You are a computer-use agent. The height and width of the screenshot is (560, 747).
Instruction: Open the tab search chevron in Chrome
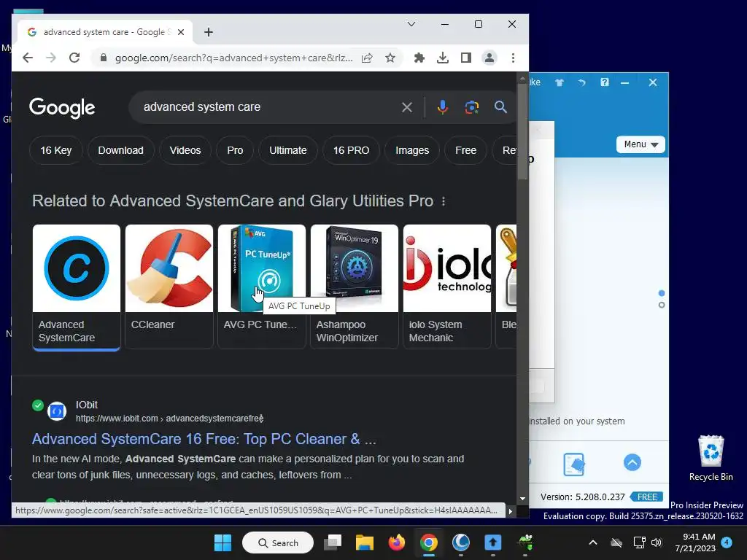411,24
